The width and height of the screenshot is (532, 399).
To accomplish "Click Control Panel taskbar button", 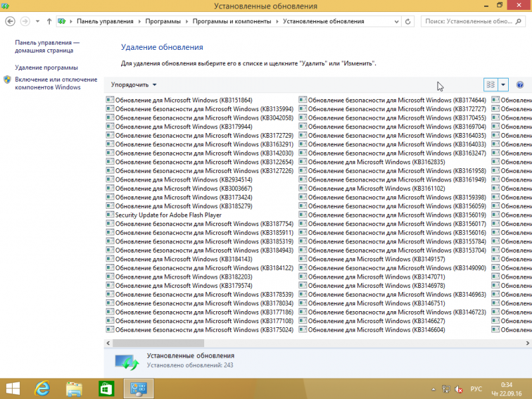I will pos(138,389).
